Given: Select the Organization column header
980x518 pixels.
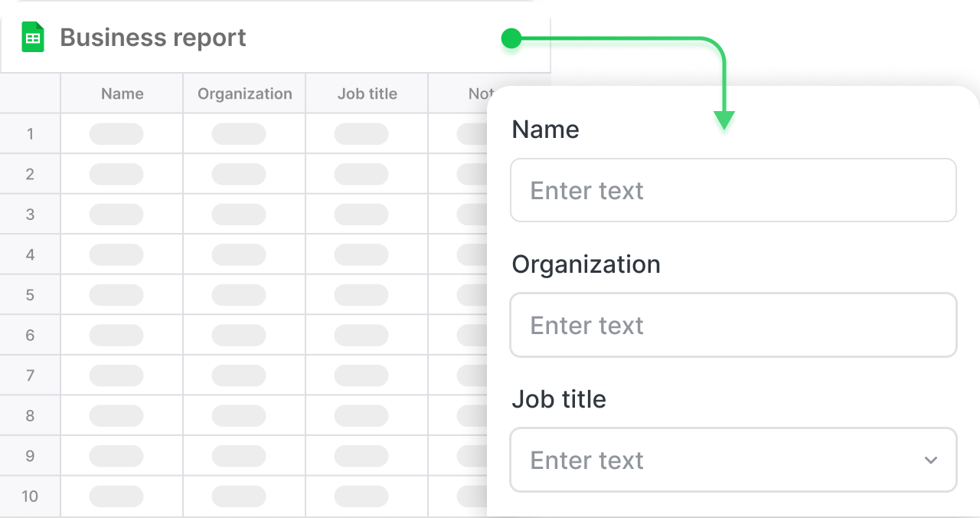Looking at the screenshot, I should (244, 93).
